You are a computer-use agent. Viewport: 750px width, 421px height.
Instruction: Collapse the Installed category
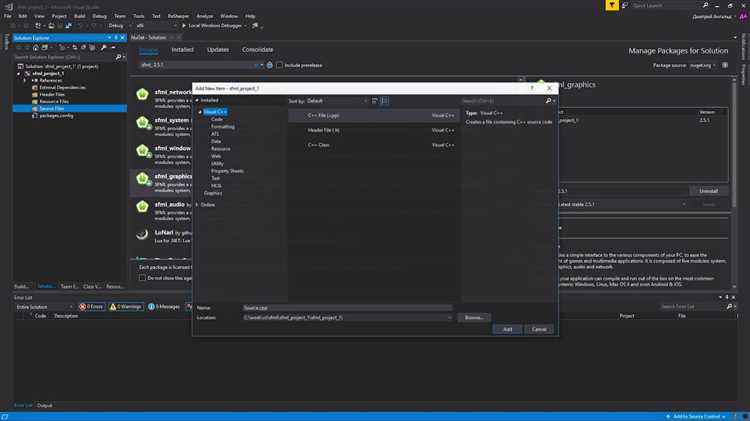pyautogui.click(x=197, y=100)
